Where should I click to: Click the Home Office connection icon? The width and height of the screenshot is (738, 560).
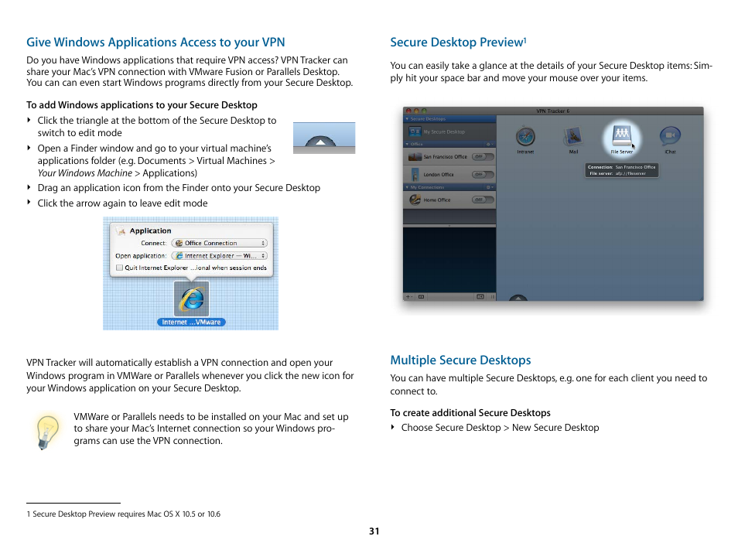coord(415,200)
